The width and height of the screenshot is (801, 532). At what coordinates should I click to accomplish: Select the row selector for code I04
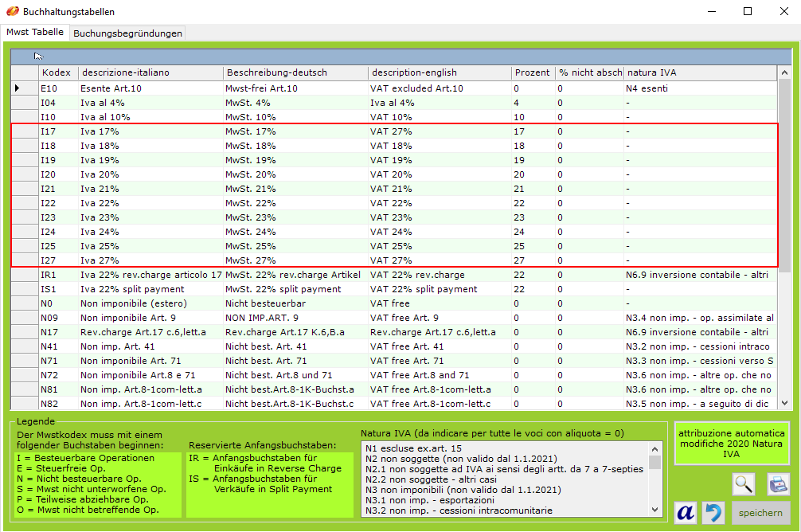24,103
